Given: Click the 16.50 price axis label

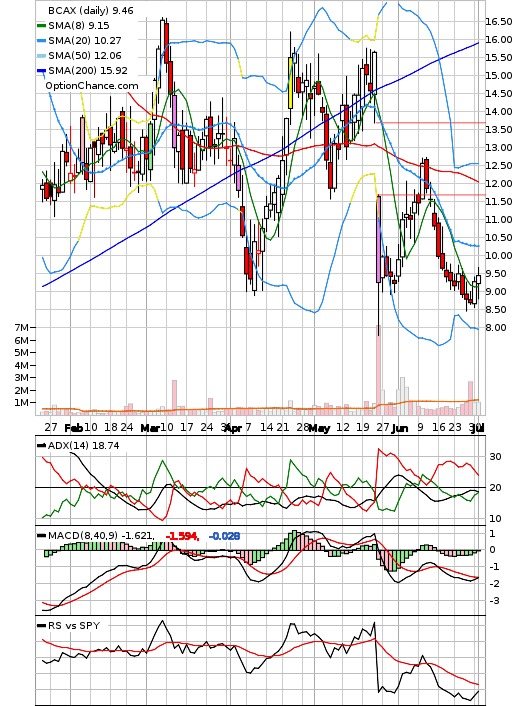Looking at the screenshot, I should pos(499,22).
